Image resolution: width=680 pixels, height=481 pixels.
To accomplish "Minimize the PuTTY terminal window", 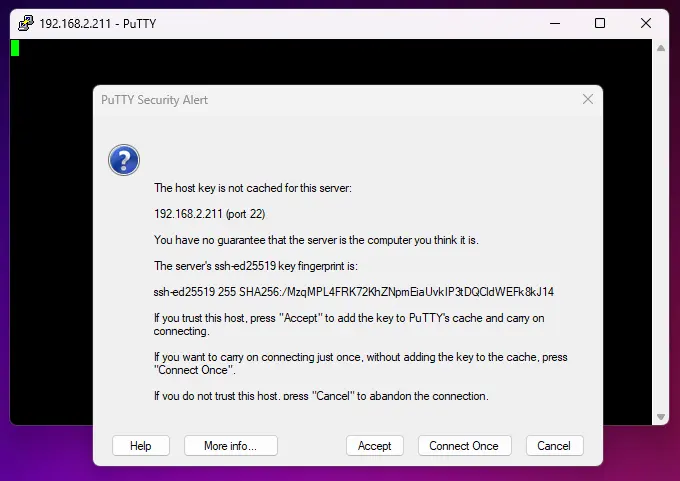I will click(x=555, y=23).
